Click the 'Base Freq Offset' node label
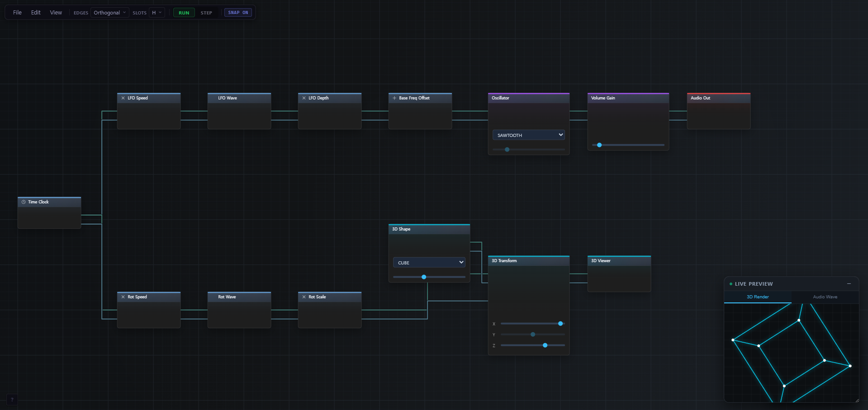The height and width of the screenshot is (410, 868). pyautogui.click(x=414, y=98)
